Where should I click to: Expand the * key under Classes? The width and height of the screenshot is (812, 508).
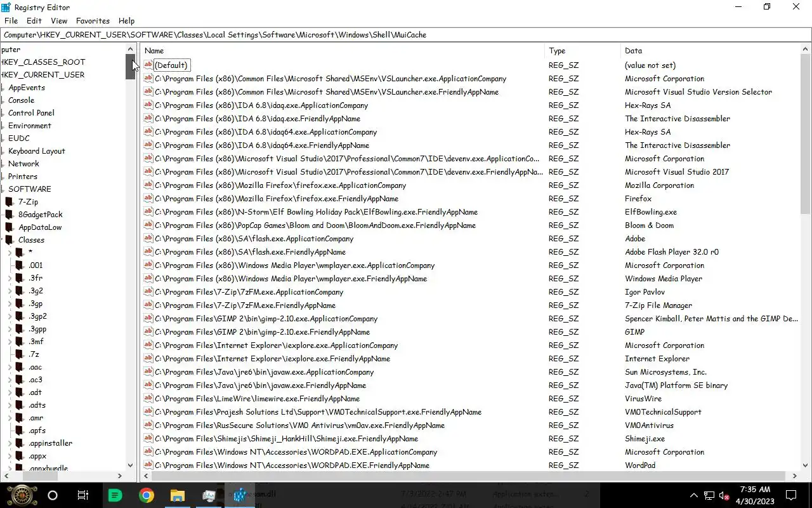coord(10,252)
